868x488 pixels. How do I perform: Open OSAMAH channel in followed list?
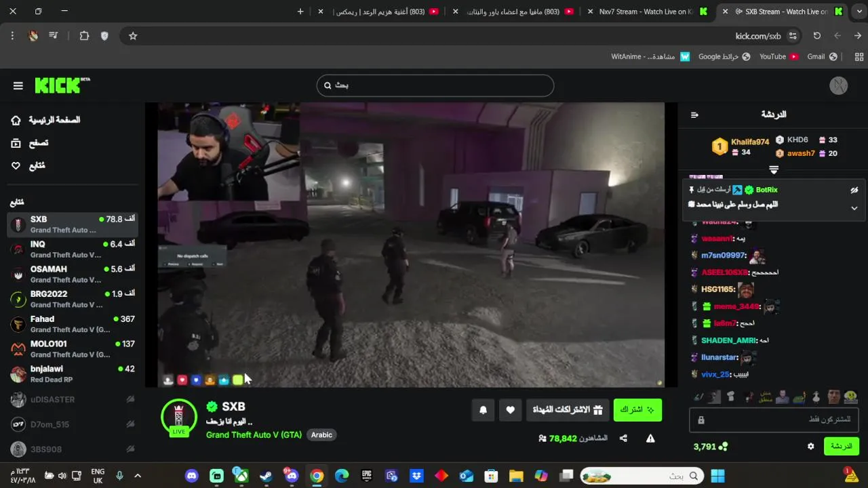tap(73, 274)
